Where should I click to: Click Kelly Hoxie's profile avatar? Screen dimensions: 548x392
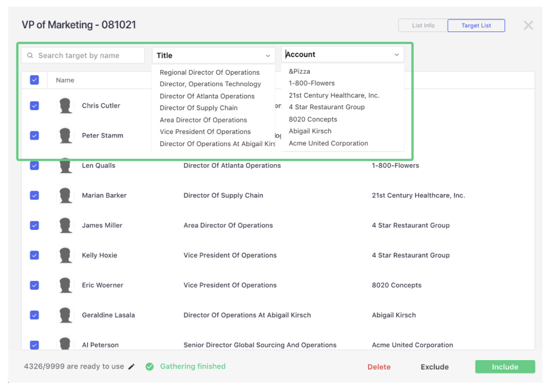(65, 255)
